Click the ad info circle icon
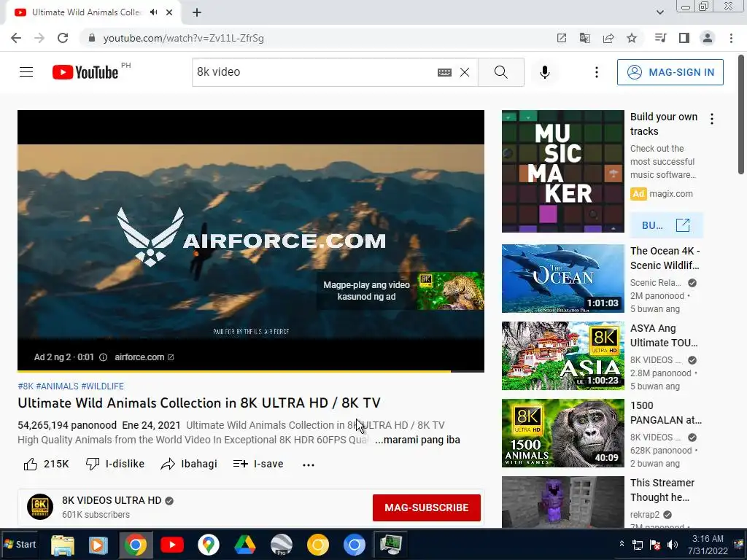Viewport: 747px width, 560px height. [x=103, y=357]
